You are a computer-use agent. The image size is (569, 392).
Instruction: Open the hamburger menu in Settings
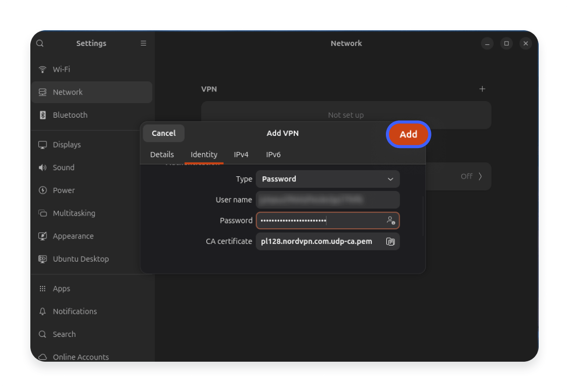click(143, 43)
